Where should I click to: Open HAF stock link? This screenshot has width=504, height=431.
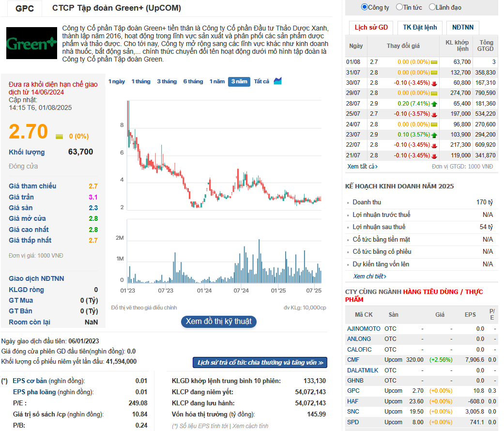(x=352, y=401)
